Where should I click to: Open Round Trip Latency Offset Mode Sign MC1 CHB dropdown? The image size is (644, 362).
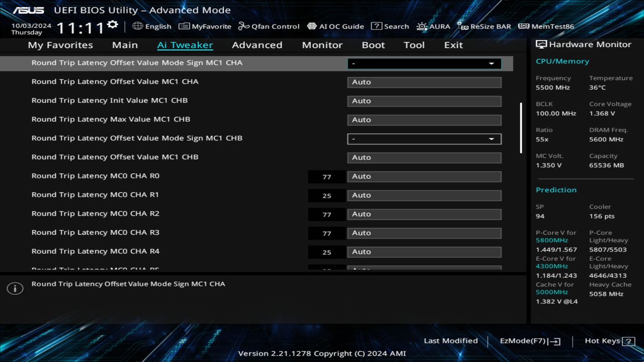coord(424,139)
